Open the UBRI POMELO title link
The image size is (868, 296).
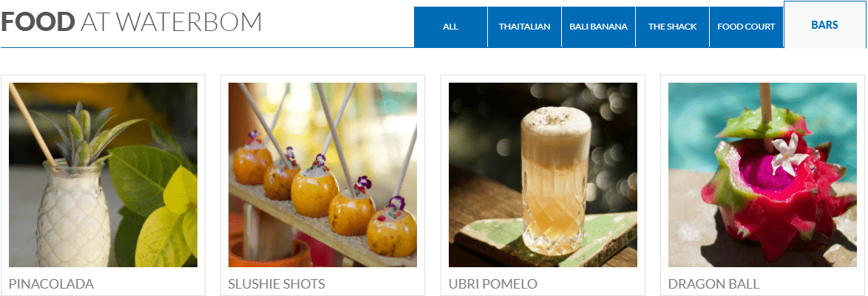tap(493, 284)
